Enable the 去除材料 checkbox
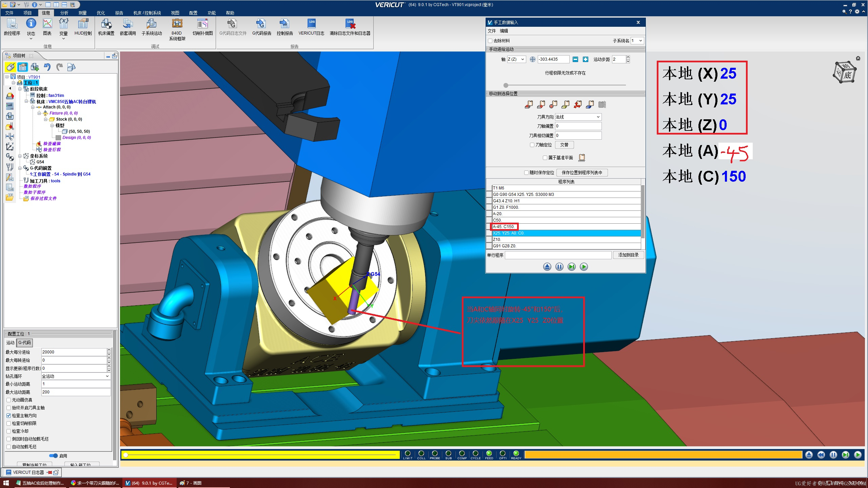The width and height of the screenshot is (868, 488). click(490, 41)
